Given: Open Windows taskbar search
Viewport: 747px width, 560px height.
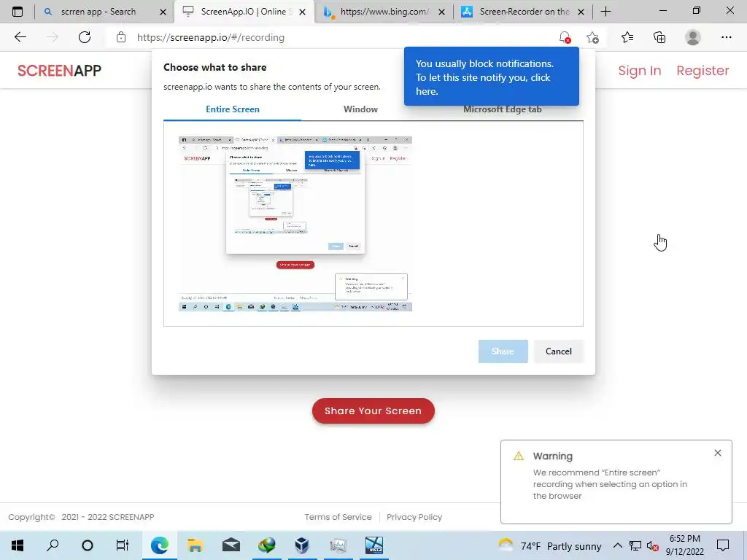Looking at the screenshot, I should pos(53,545).
